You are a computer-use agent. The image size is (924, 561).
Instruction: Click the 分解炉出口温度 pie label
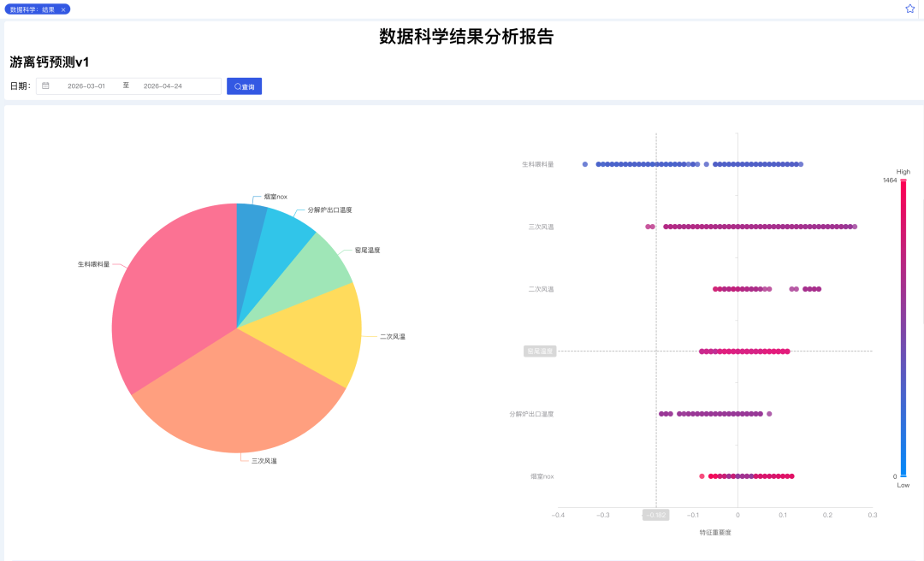point(329,210)
